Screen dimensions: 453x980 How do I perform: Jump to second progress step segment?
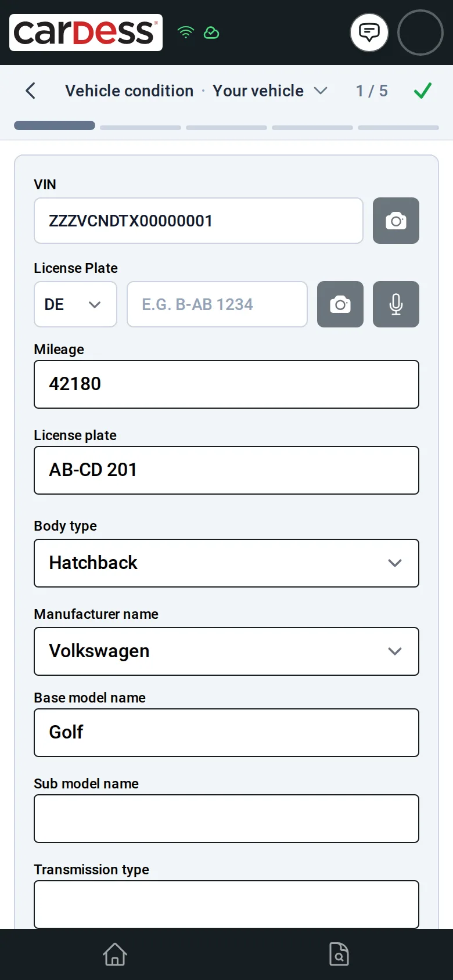pyautogui.click(x=141, y=127)
